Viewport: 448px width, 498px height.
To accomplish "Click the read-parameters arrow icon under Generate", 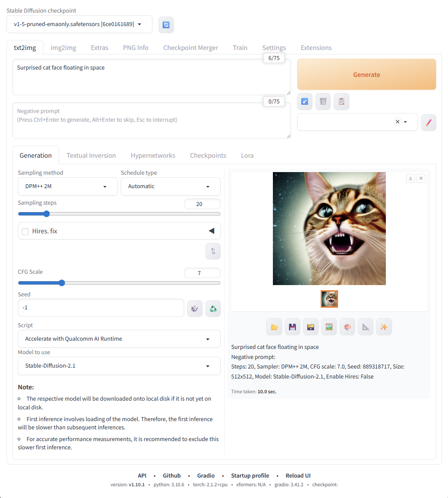I will pyautogui.click(x=305, y=101).
